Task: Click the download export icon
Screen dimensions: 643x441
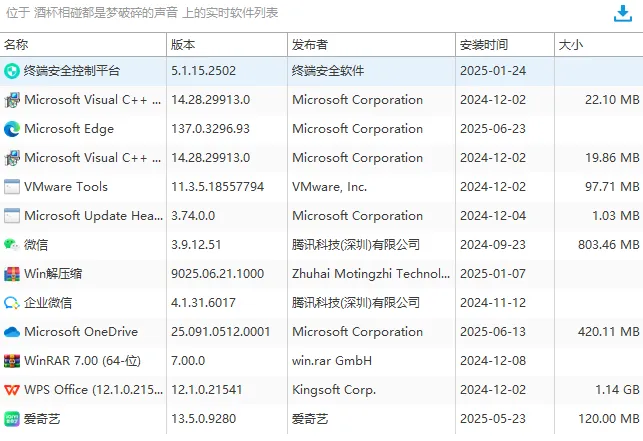Action: tap(622, 14)
